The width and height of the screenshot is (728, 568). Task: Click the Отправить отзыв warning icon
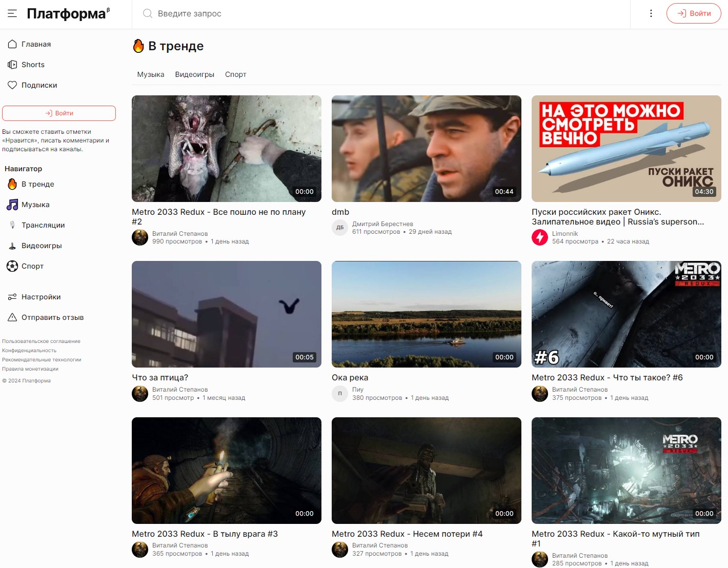tap(12, 317)
